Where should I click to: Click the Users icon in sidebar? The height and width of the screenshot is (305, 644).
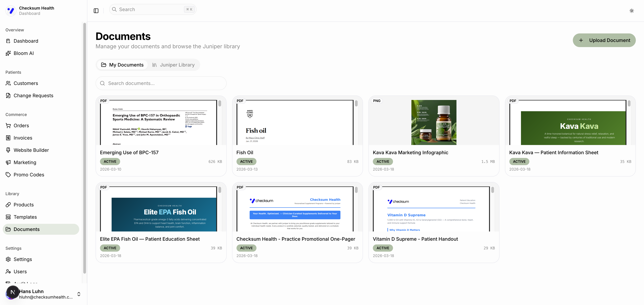pyautogui.click(x=8, y=272)
